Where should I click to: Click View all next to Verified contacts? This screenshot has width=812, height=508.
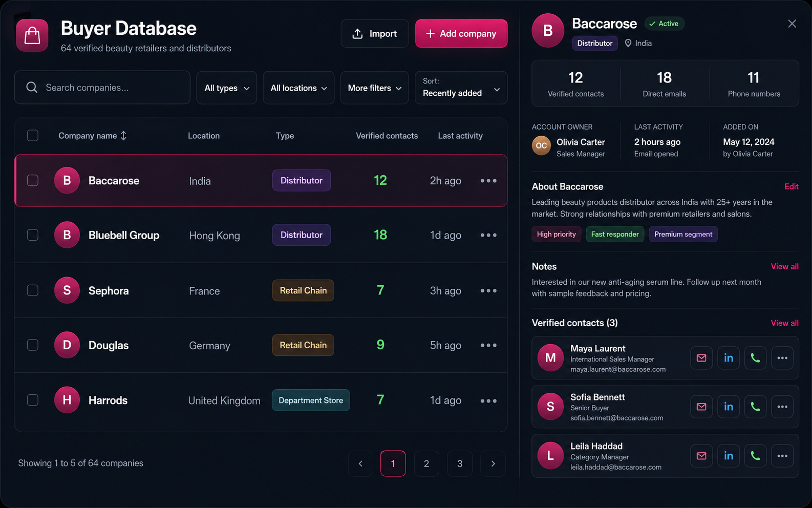785,323
